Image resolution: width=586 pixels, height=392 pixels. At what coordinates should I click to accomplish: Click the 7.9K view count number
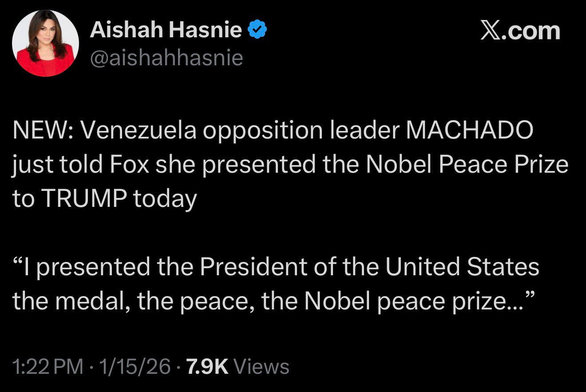point(207,367)
